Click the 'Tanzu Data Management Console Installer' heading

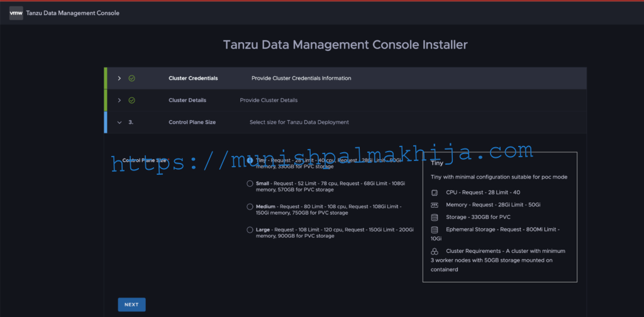[x=345, y=45]
